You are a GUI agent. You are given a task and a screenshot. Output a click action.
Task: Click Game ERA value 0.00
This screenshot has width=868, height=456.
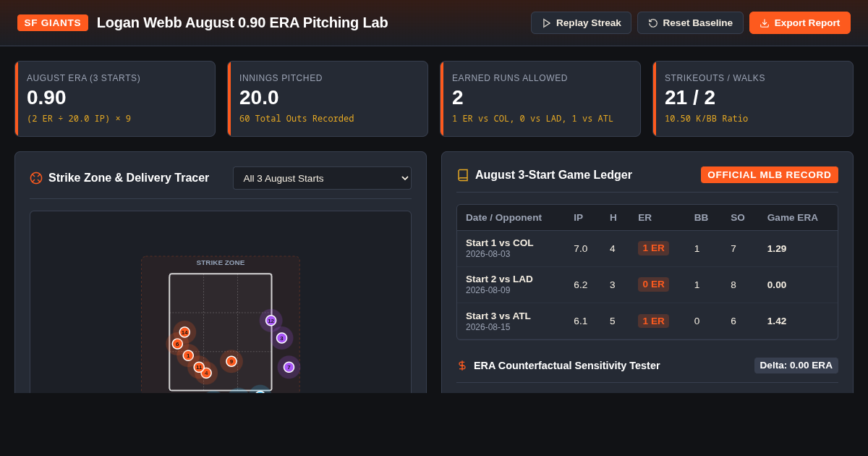777,285
